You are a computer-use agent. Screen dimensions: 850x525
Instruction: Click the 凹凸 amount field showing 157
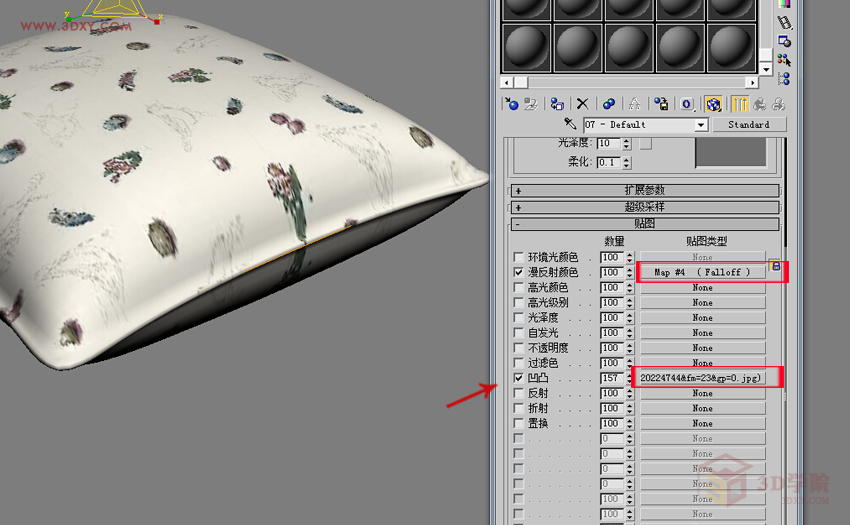612,378
